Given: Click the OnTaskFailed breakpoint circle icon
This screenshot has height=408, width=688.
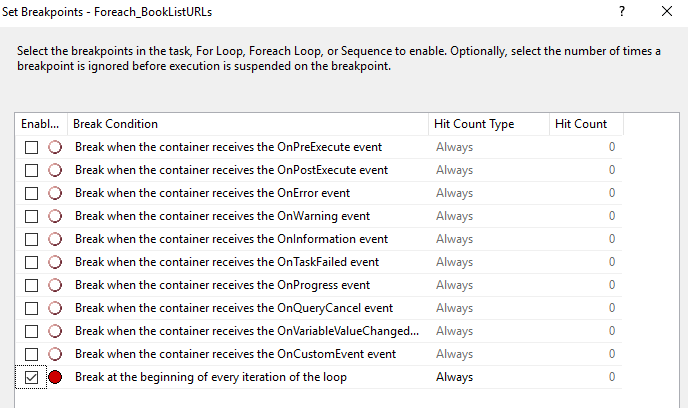Looking at the screenshot, I should click(x=55, y=262).
